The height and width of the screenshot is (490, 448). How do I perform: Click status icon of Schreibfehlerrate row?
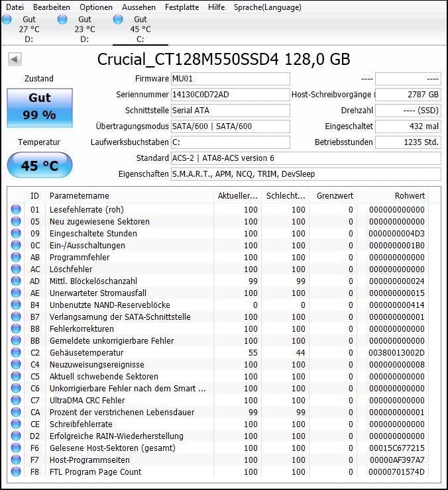[x=16, y=424]
